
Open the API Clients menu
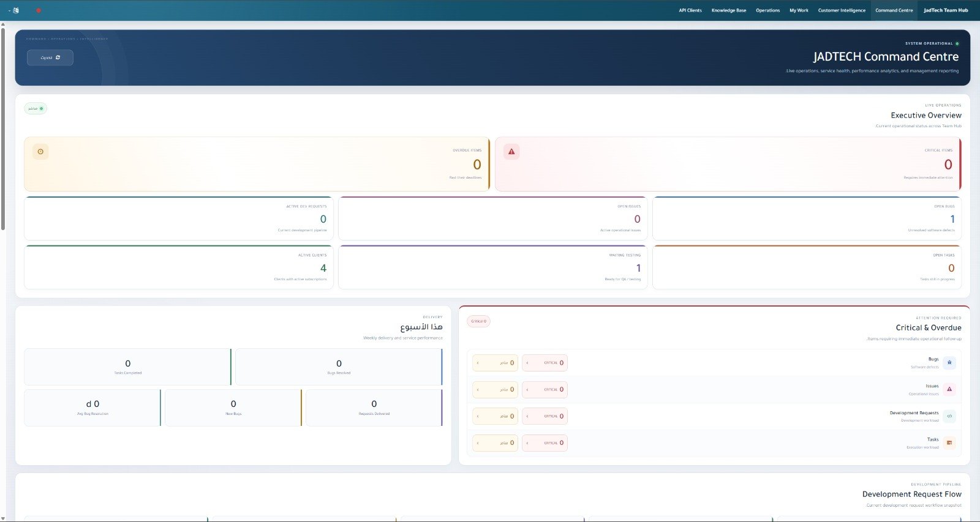(x=690, y=10)
